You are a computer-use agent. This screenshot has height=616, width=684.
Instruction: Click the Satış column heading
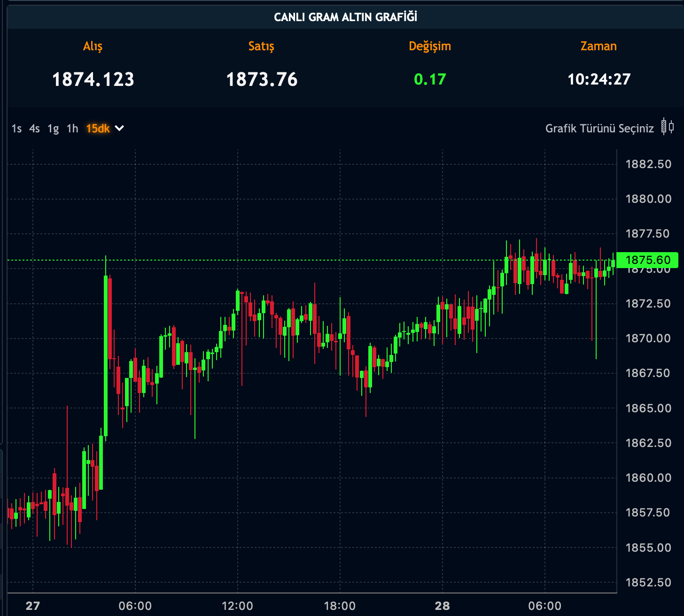261,46
